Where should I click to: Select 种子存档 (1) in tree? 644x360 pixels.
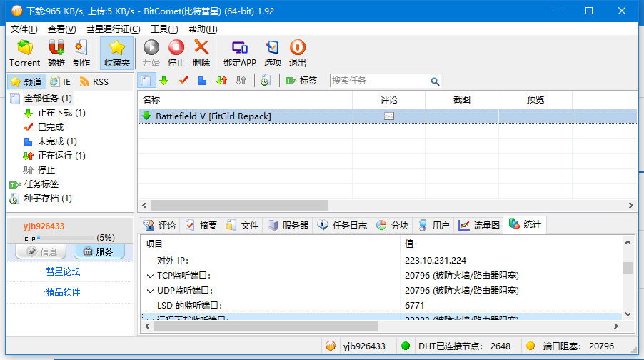tap(48, 199)
